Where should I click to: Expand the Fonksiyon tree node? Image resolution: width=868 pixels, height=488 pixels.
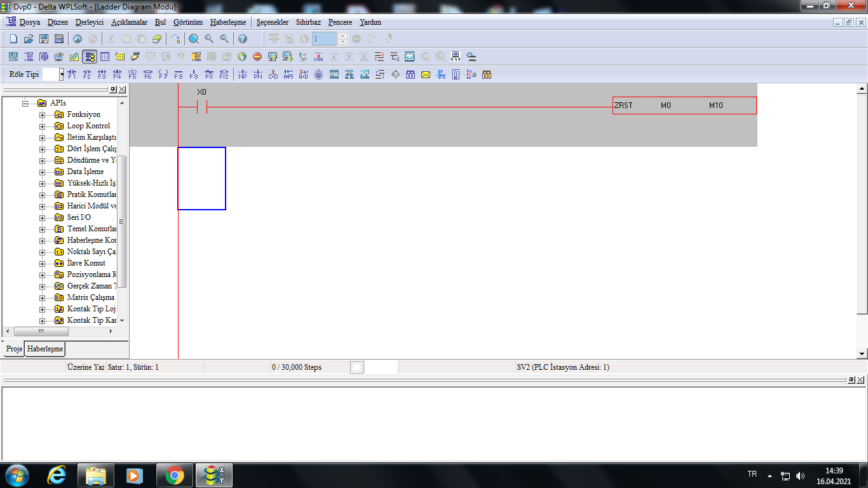(43, 114)
